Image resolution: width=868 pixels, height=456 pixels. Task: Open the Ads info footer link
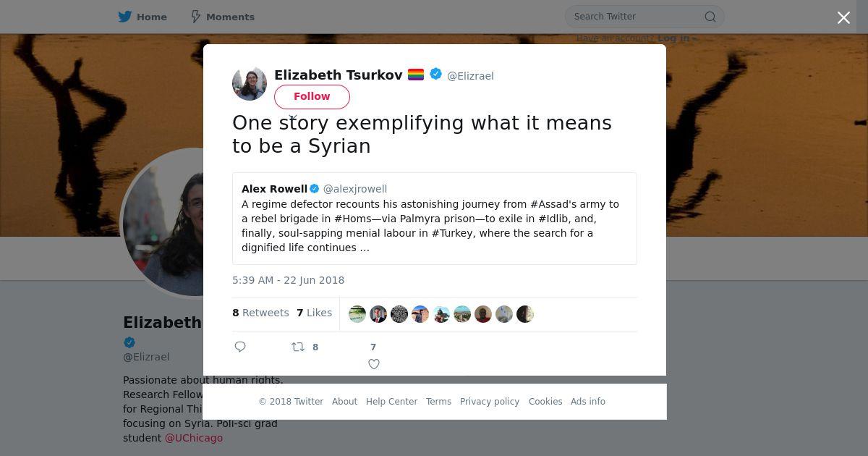(588, 402)
